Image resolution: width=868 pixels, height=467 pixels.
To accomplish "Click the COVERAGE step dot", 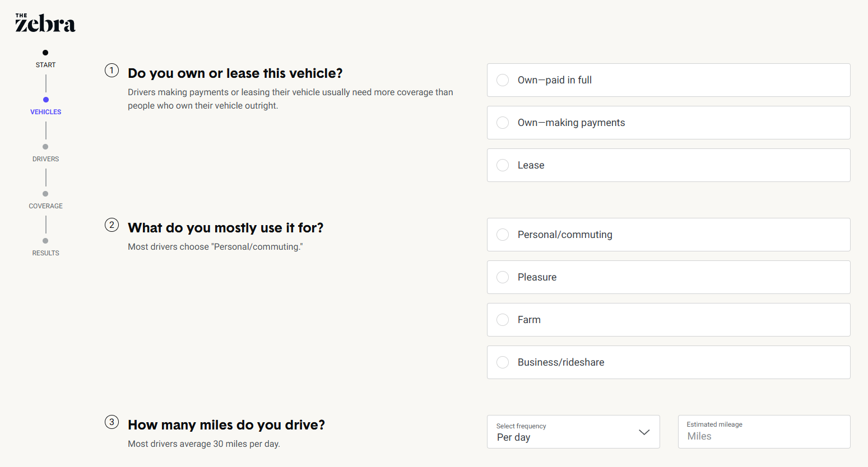I will [x=45, y=194].
